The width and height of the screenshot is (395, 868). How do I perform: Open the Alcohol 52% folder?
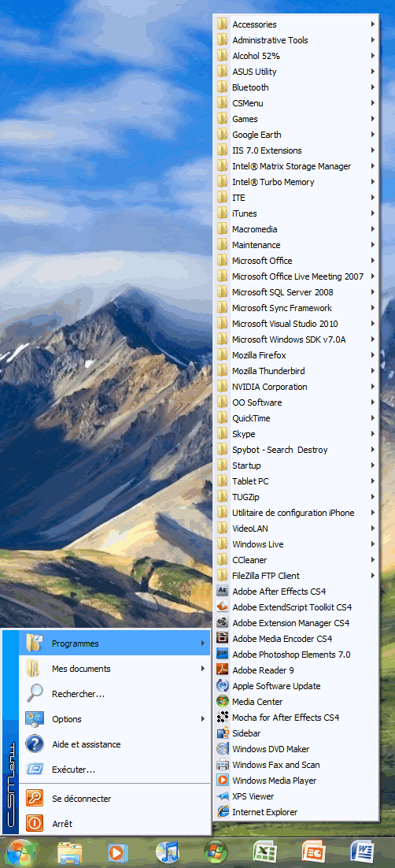297,56
